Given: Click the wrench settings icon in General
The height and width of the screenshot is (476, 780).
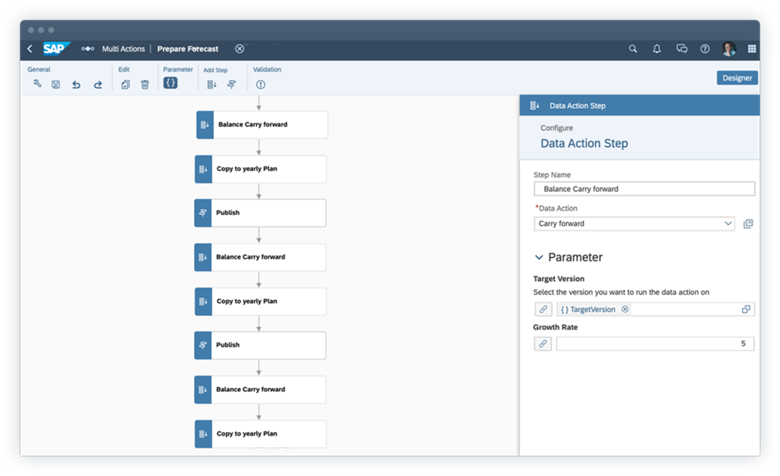Looking at the screenshot, I should coord(37,85).
